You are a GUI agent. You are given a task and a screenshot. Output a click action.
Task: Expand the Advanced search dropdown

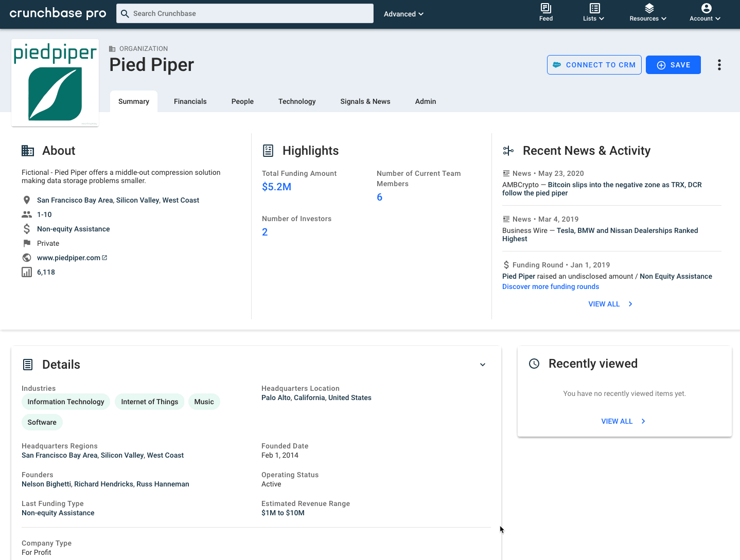click(403, 14)
